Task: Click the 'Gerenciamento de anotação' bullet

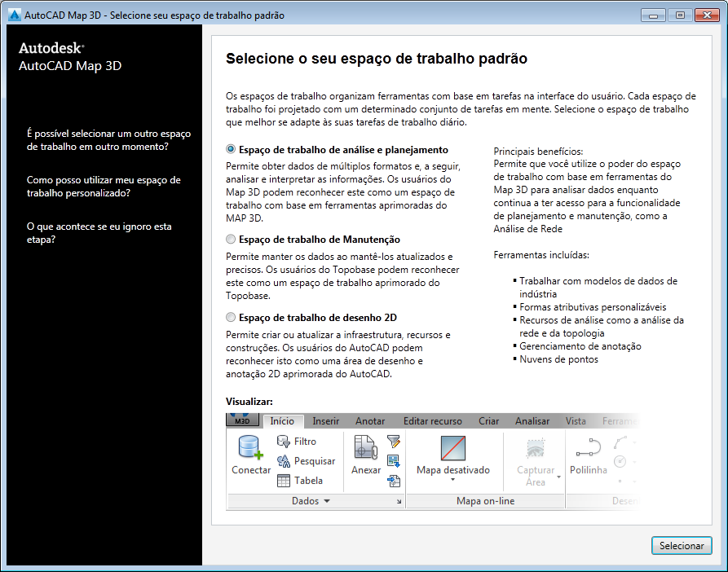Action: pyautogui.click(x=580, y=346)
